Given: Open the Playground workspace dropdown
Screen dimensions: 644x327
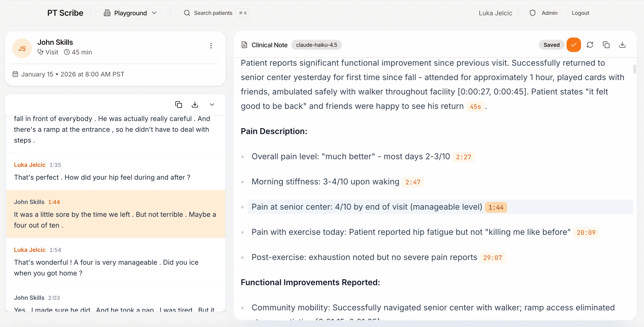Looking at the screenshot, I should (x=130, y=13).
